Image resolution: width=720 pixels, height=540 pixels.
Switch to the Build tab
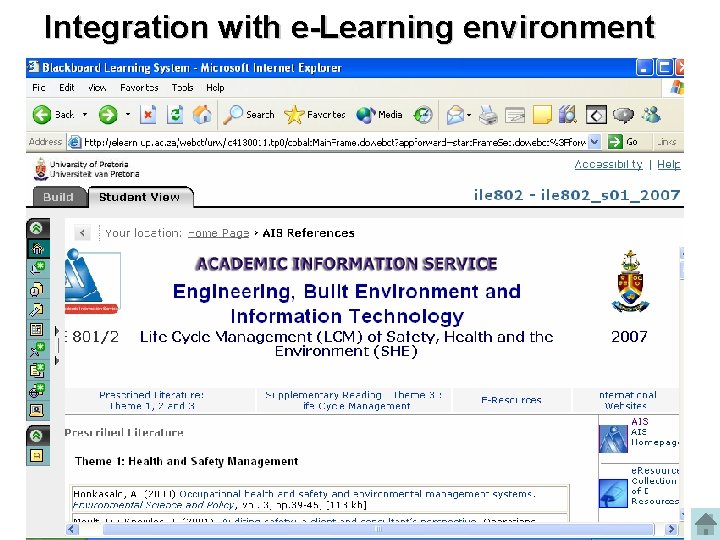pos(58,197)
